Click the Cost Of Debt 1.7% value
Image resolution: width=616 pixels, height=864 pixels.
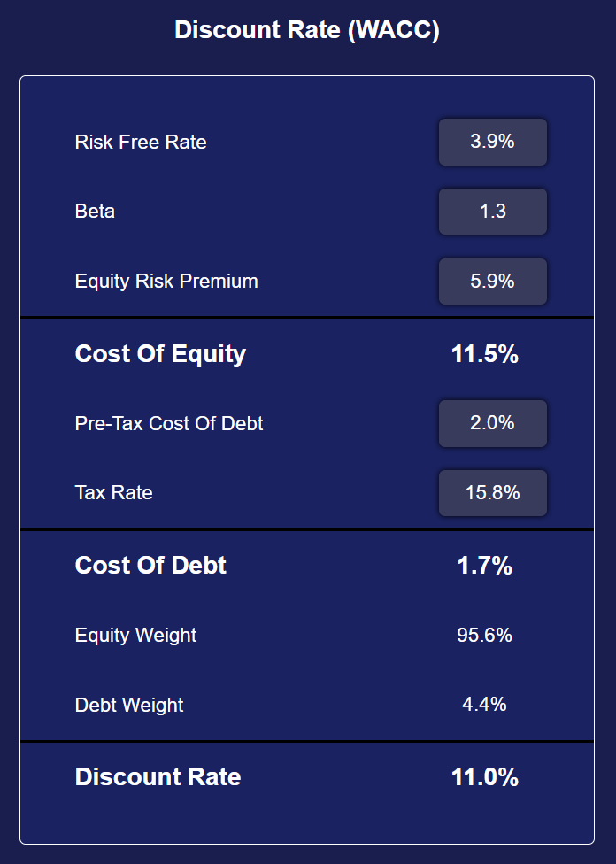485,566
